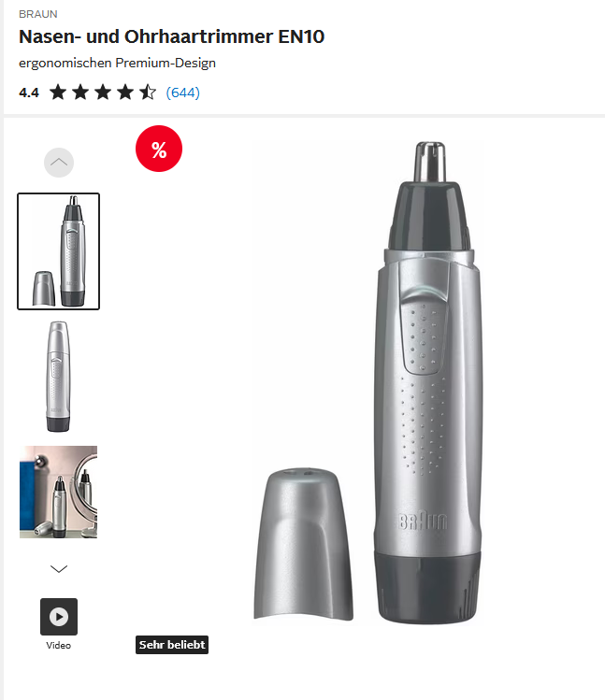Click the ergonomischen Premium-Design subtitle
The height and width of the screenshot is (700, 605).
click(x=117, y=63)
